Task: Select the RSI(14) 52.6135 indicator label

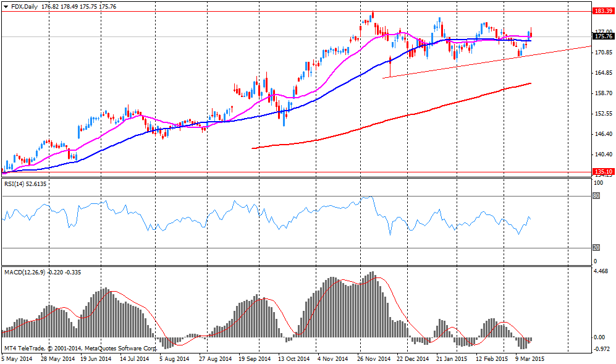Action: pos(25,184)
